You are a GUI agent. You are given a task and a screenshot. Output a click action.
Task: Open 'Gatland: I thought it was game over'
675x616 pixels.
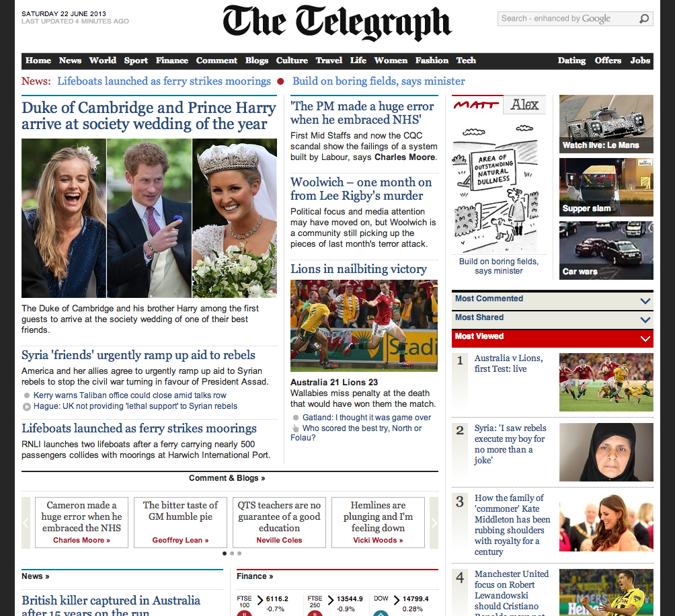(x=367, y=418)
